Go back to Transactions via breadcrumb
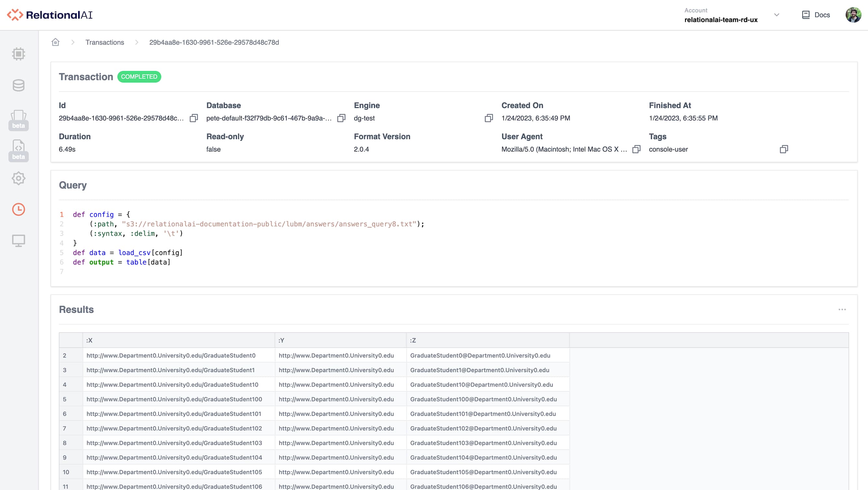The image size is (868, 490). pos(104,42)
